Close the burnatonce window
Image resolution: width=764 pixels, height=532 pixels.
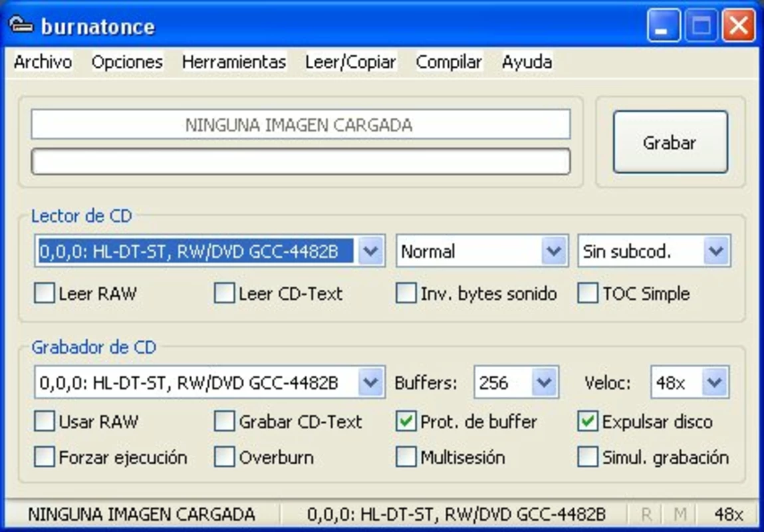pos(739,25)
